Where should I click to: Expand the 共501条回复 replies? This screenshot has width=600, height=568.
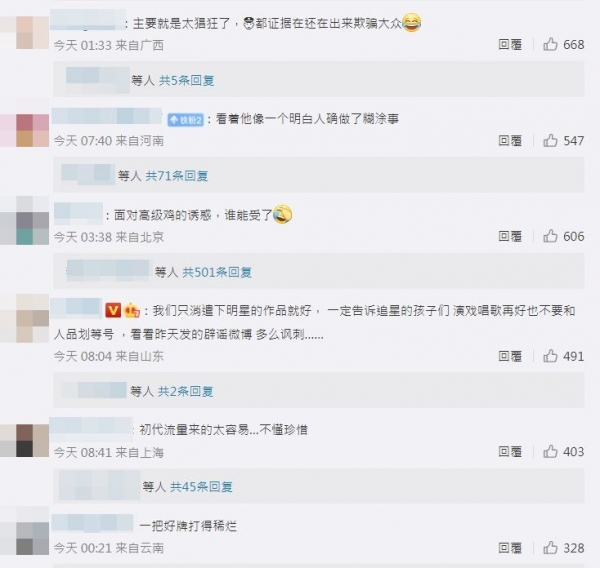217,272
